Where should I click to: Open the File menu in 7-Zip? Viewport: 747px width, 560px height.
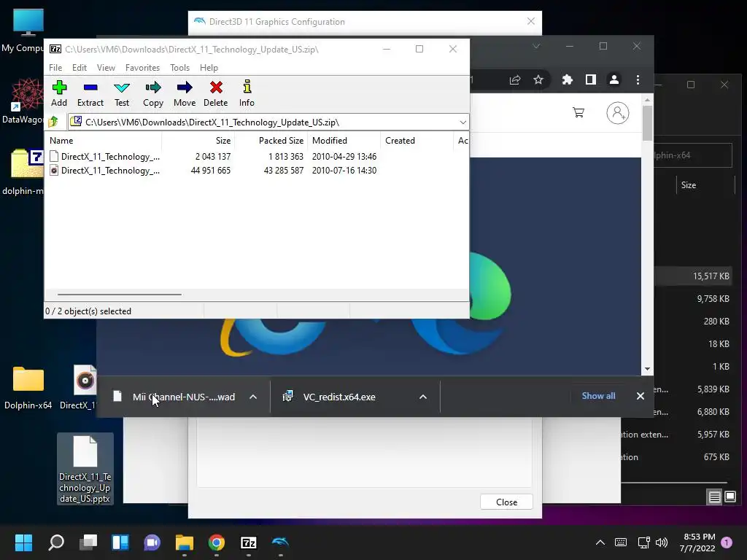point(55,68)
